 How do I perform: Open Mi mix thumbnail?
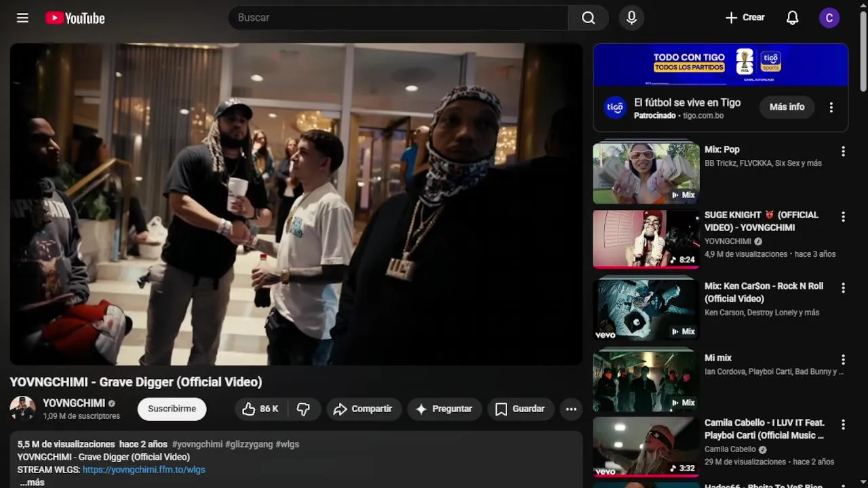pos(646,382)
